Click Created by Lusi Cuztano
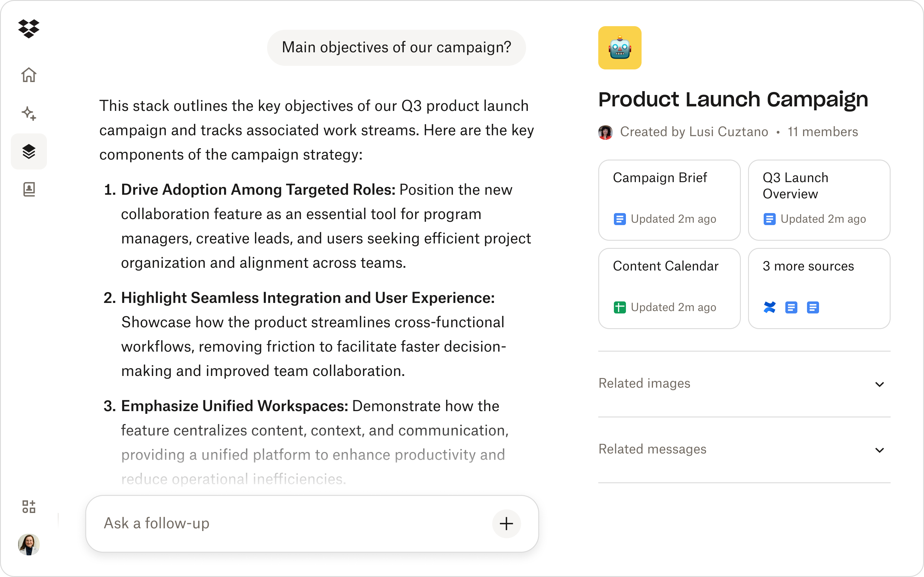 coord(694,132)
